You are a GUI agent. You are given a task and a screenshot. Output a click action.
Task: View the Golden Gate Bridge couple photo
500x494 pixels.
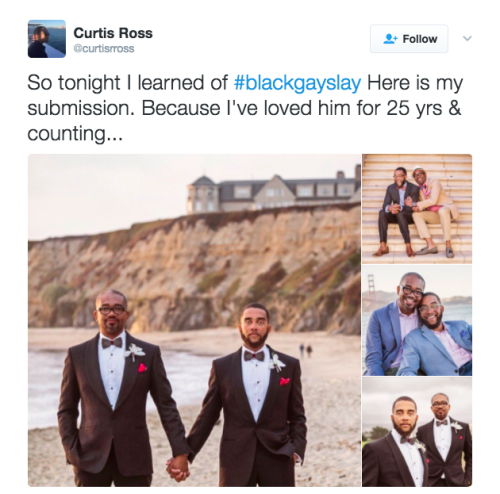click(x=417, y=321)
